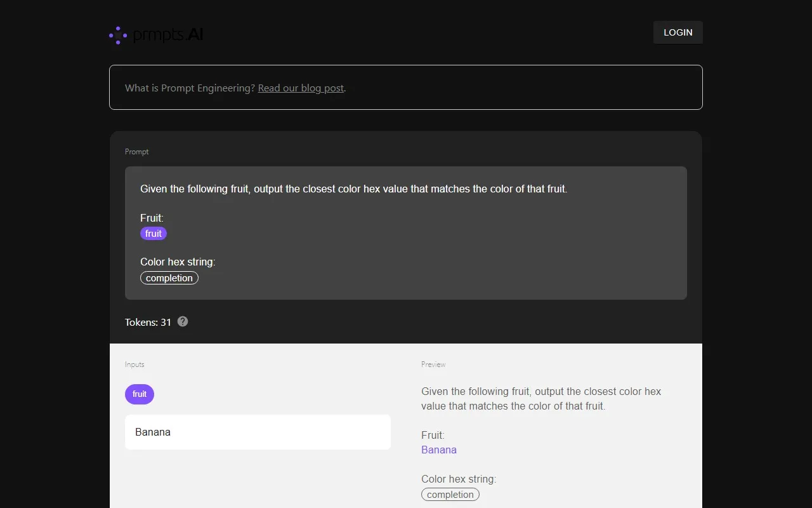Click the 'What is Prompt Engineering?' banner text

190,88
